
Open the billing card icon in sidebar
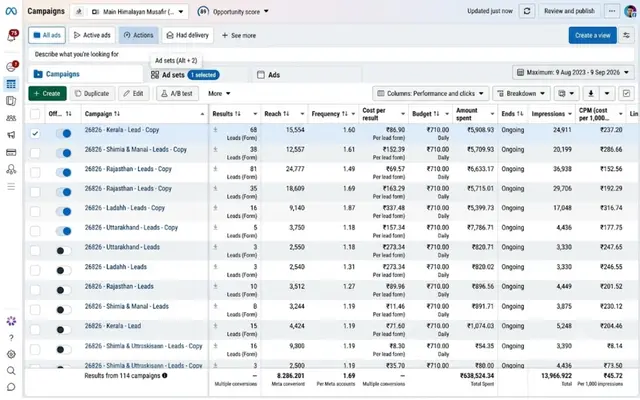[11, 153]
